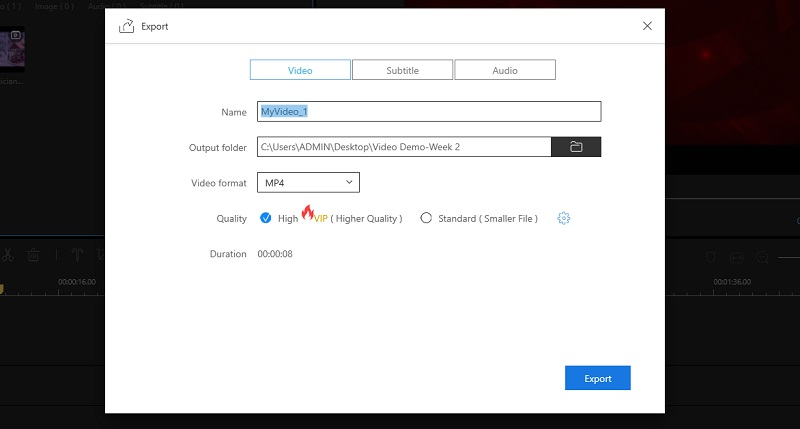
Task: Select the High quality radio option
Action: [x=266, y=218]
